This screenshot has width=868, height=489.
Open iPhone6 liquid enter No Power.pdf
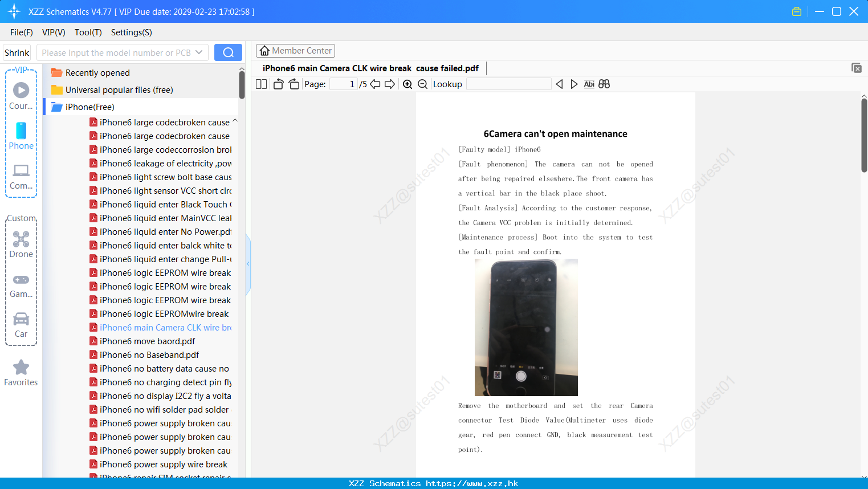[161, 232]
